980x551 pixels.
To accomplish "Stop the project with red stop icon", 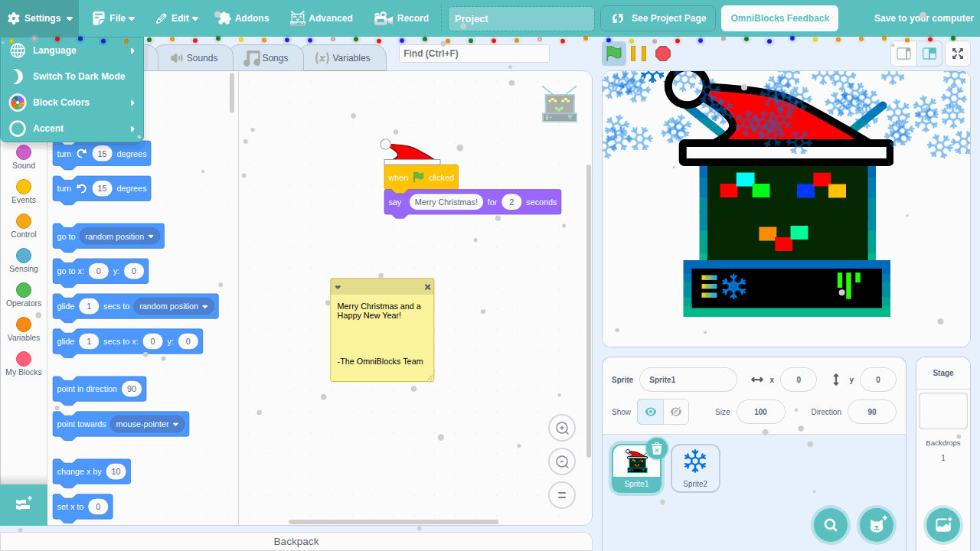I will coord(663,54).
